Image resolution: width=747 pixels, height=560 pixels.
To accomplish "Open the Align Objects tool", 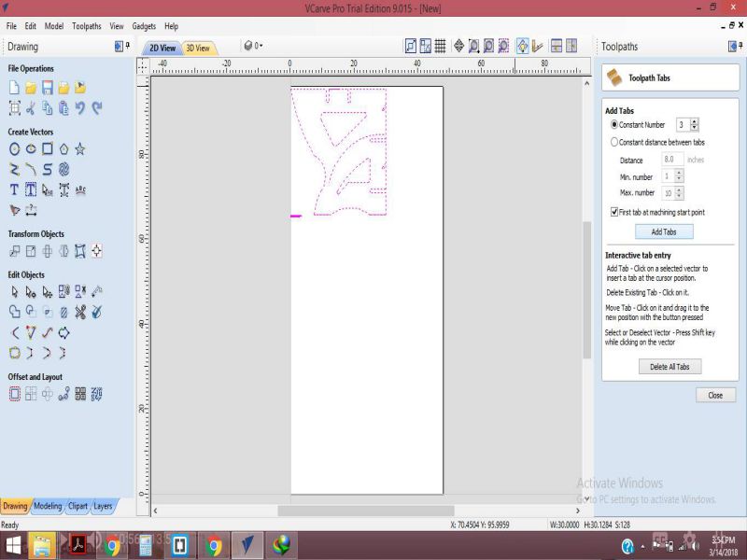I will 97,251.
